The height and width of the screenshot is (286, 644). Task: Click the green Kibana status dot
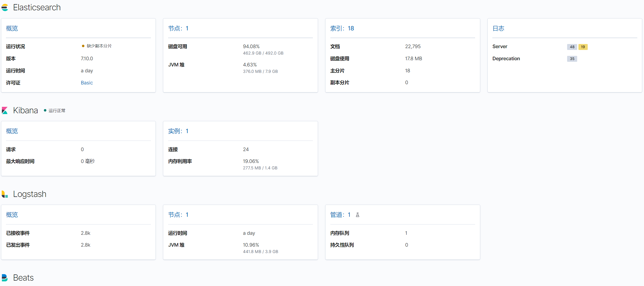tap(45, 110)
